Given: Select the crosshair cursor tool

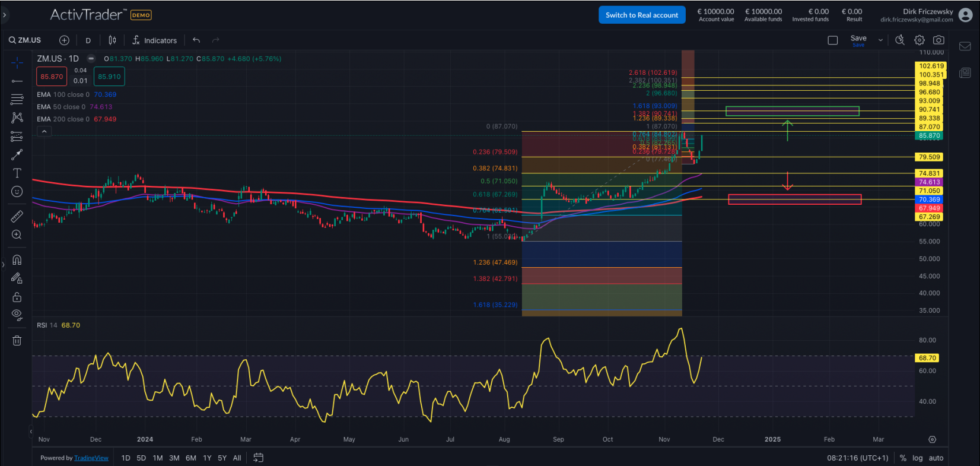Looking at the screenshot, I should click(x=17, y=62).
